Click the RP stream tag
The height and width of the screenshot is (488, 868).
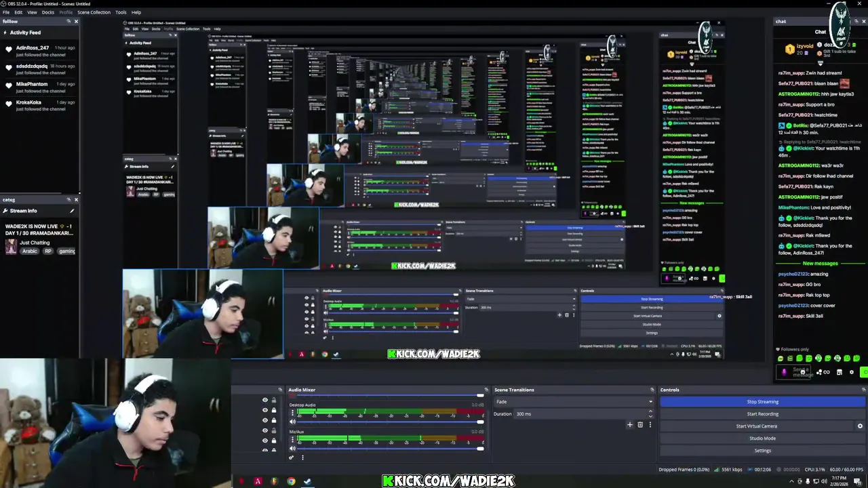[48, 251]
